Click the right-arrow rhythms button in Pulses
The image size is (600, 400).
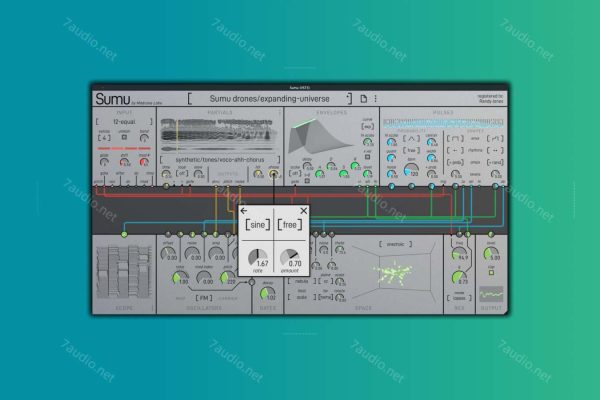click(495, 150)
